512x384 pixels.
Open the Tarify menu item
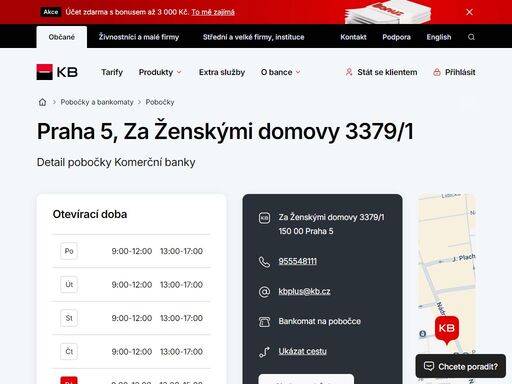(112, 72)
